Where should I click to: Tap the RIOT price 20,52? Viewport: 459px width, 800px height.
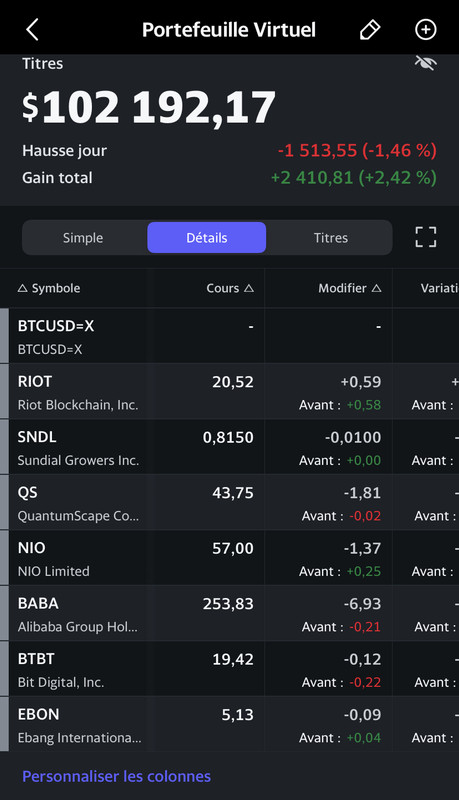pos(233,382)
